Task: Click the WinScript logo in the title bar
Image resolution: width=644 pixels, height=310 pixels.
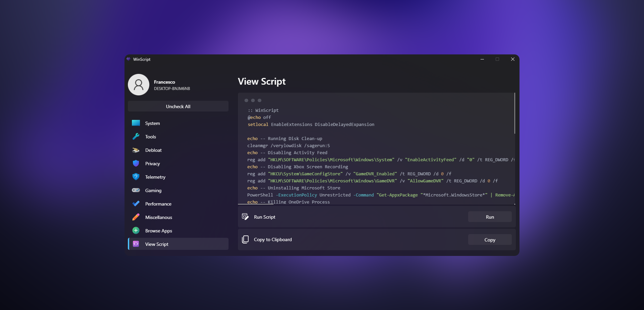Action: click(129, 59)
